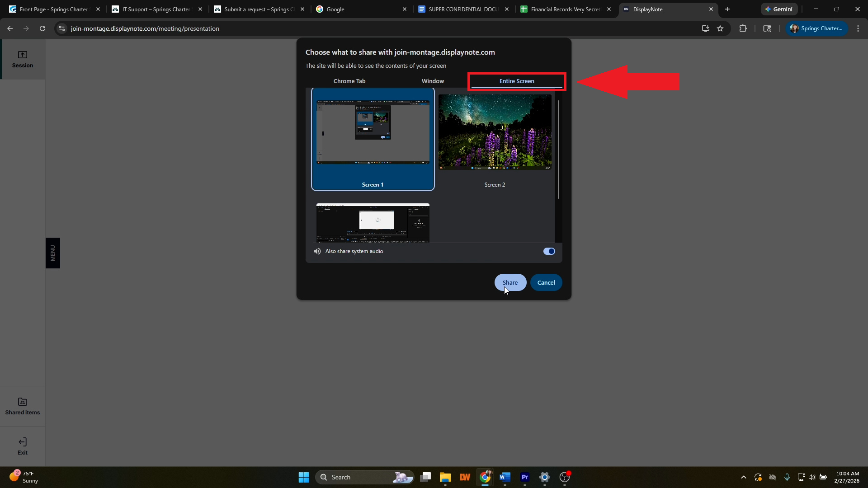Open the Chrome extensions puzzle icon
Viewport: 868px width, 488px height.
click(743, 28)
